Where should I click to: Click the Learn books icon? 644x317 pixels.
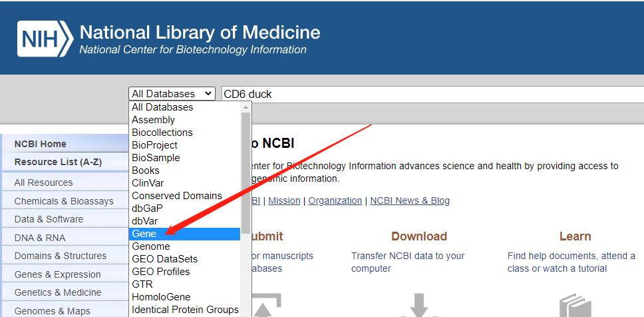click(575, 306)
